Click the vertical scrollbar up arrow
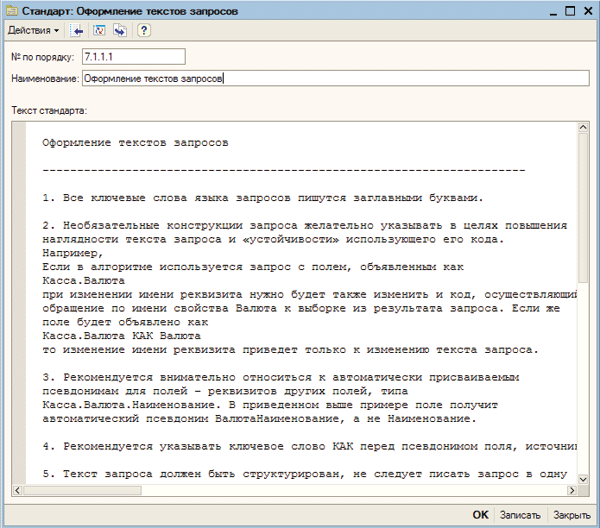Viewport: 600px width, 528px height. click(583, 127)
